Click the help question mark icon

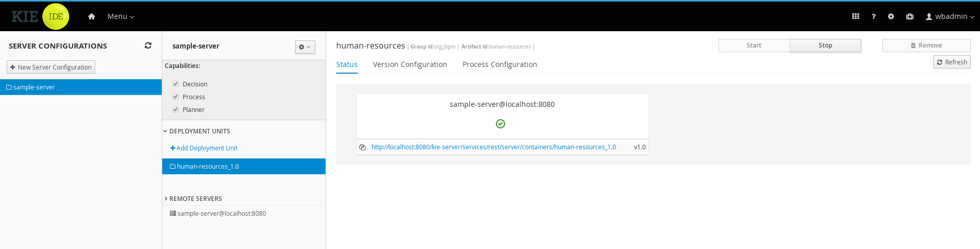pyautogui.click(x=874, y=16)
